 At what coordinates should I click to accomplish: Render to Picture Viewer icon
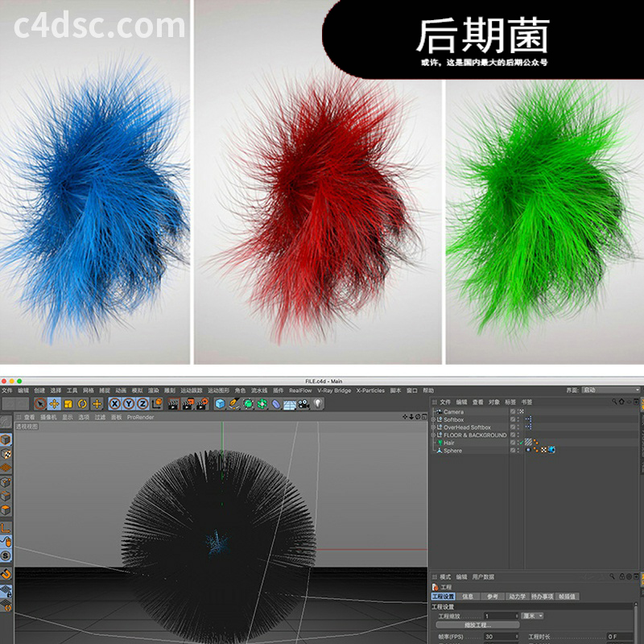click(x=188, y=404)
